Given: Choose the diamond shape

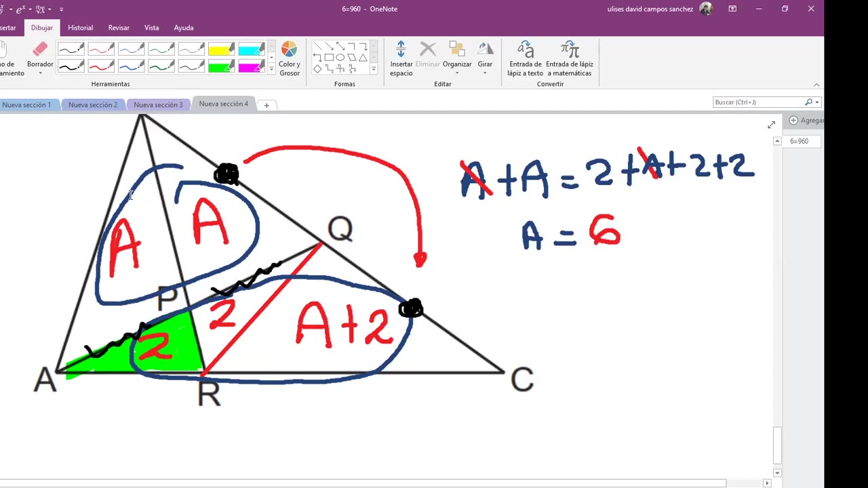Looking at the screenshot, I should 317,68.
